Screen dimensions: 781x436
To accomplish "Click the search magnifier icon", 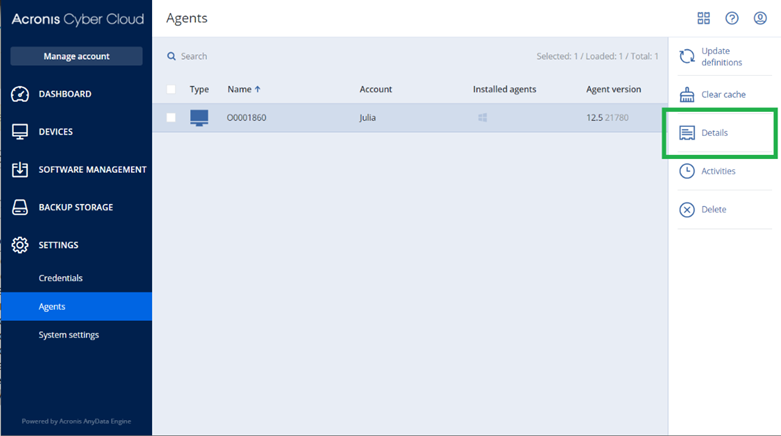I will coord(171,56).
